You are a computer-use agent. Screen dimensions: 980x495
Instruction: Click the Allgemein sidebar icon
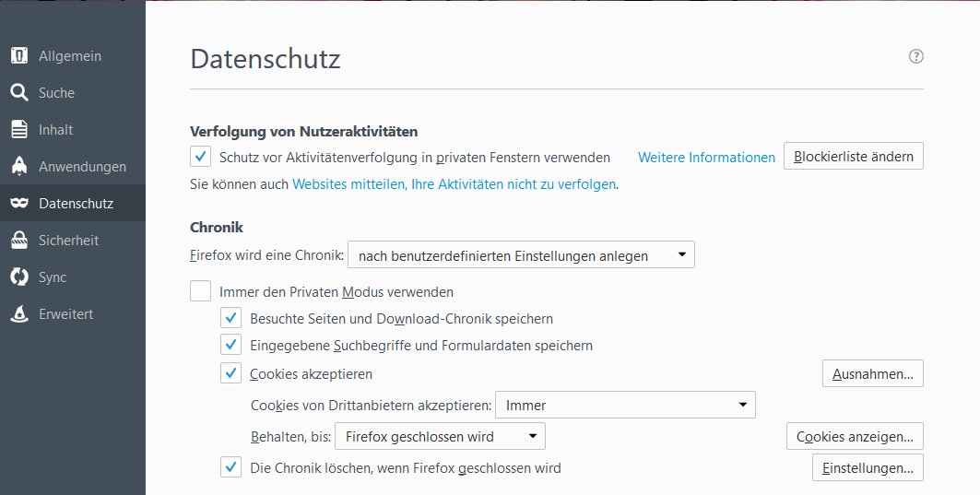[18, 56]
